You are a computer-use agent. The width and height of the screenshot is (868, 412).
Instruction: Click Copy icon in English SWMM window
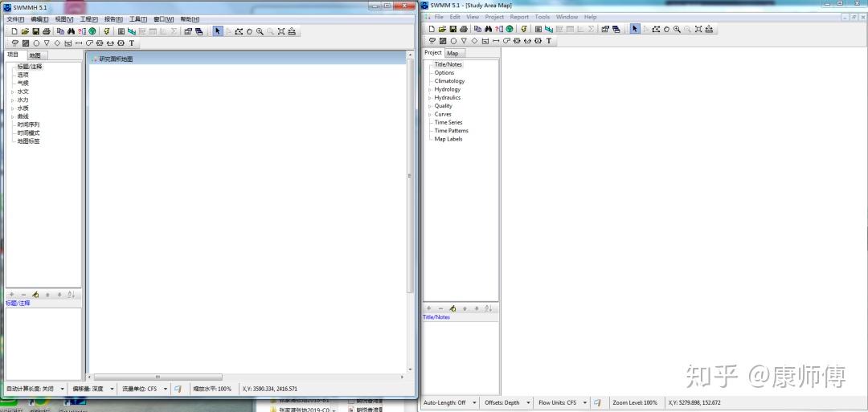pyautogui.click(x=477, y=29)
